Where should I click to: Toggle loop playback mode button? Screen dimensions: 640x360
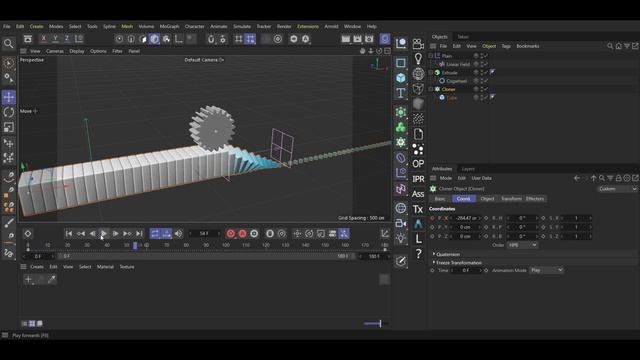pos(155,233)
